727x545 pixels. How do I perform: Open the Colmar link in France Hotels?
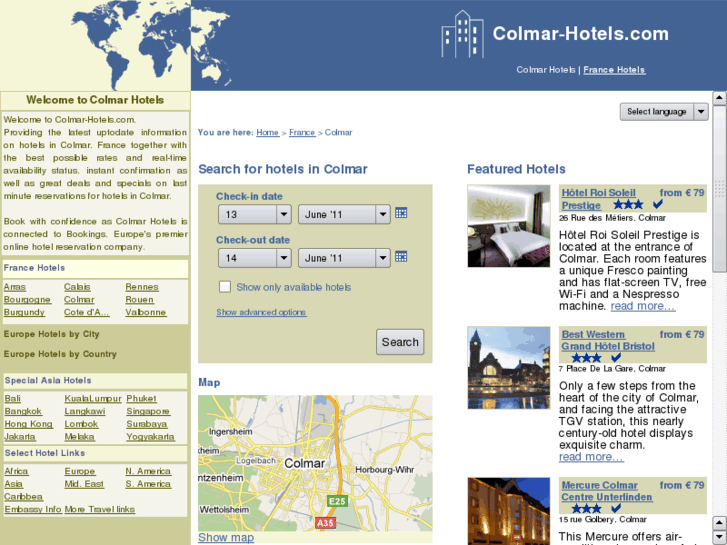tap(79, 300)
